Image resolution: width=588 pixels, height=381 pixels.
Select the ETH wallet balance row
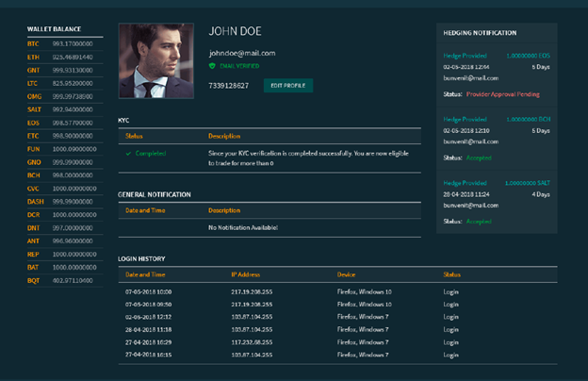click(65, 58)
